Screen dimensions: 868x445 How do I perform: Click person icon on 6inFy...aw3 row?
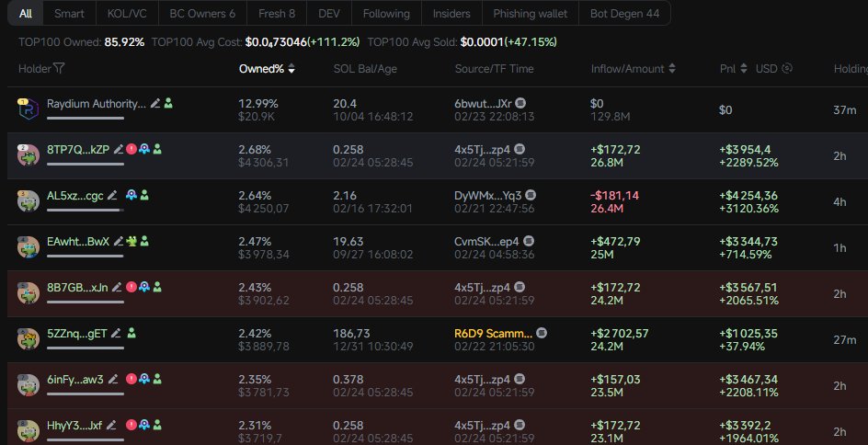157,379
